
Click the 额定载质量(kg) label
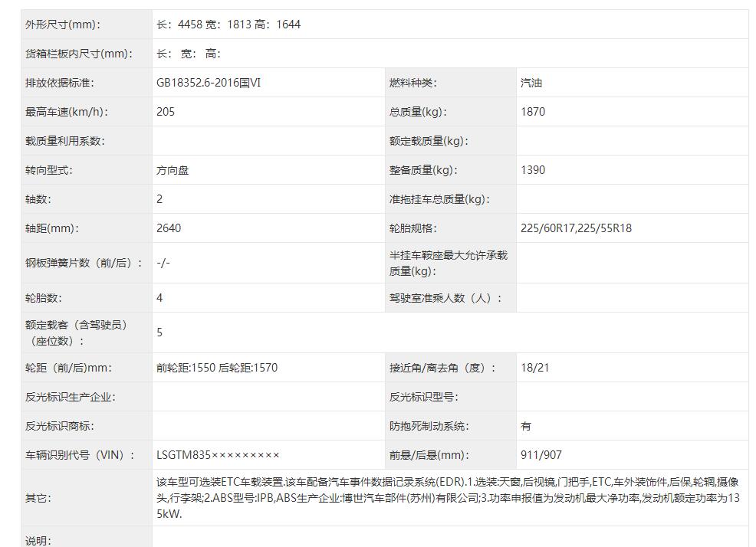(x=429, y=141)
